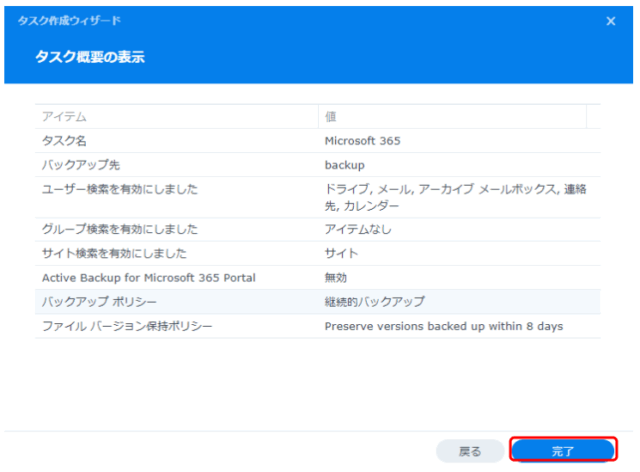
Task: Select the タスク名 row
Action: pos(64,141)
